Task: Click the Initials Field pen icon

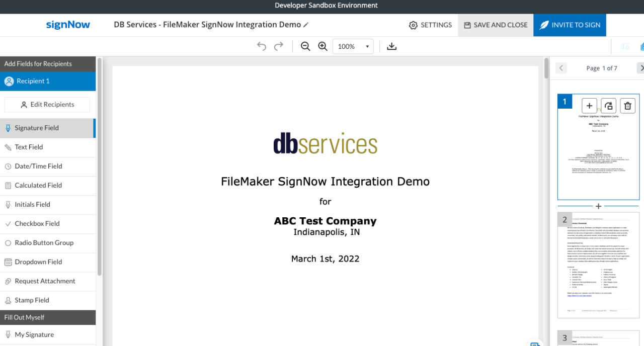Action: 8,204
